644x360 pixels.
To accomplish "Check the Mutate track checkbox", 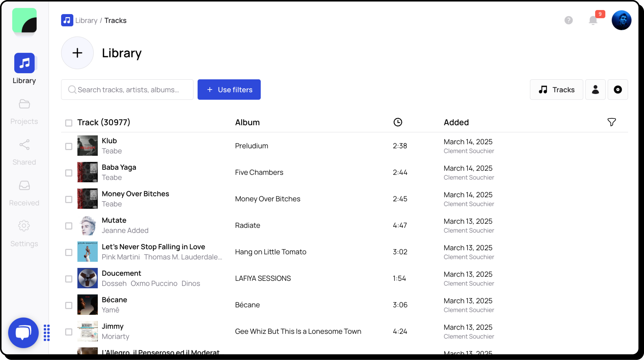I will pyautogui.click(x=69, y=226).
